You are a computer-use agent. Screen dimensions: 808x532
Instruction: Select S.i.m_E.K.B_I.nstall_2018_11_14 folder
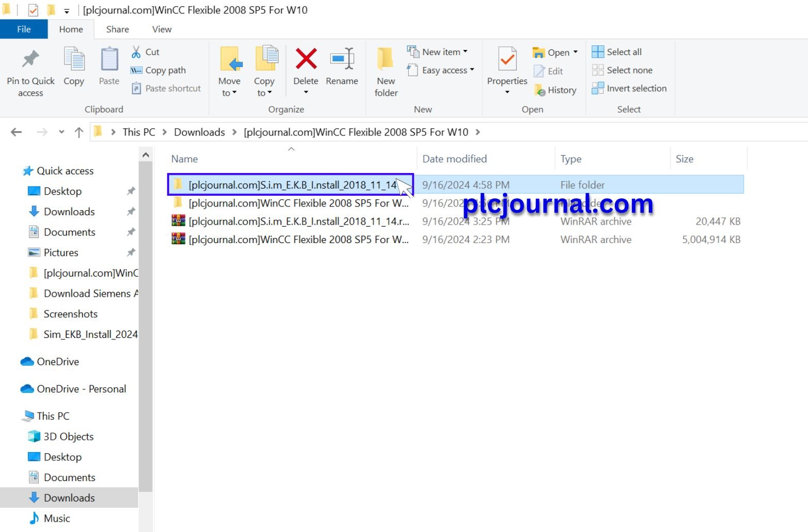click(456, 184)
